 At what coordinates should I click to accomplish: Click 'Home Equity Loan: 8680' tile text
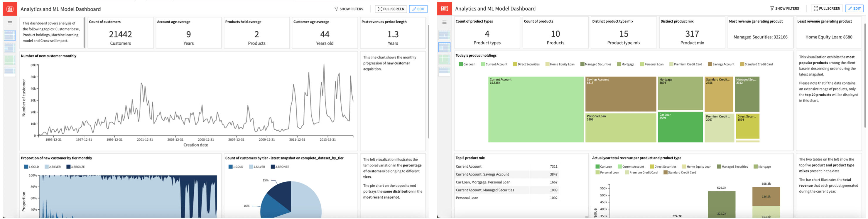829,37
